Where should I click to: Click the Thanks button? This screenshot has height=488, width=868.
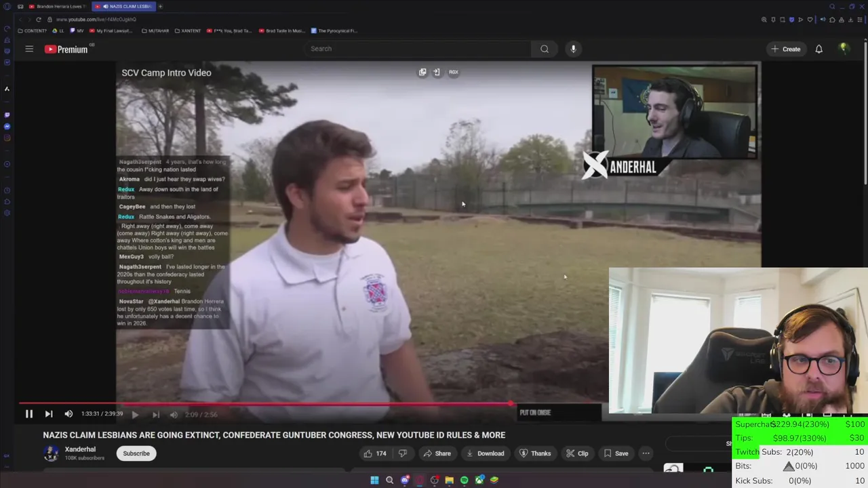coord(535,453)
